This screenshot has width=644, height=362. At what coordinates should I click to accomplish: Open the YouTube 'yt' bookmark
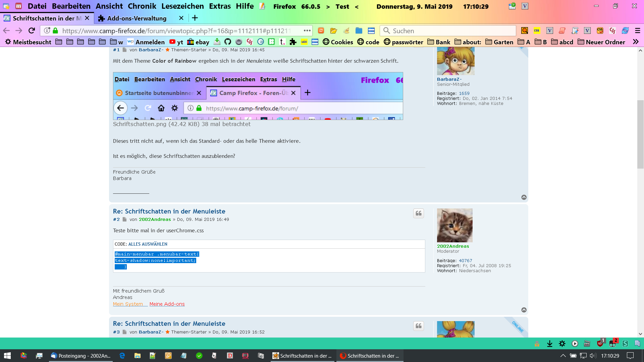tap(176, 42)
